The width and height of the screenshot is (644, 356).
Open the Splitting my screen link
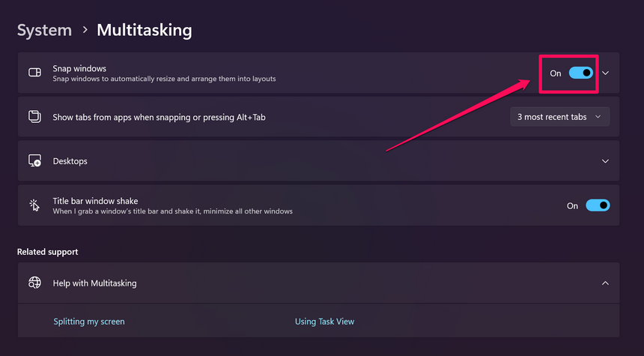pos(89,322)
